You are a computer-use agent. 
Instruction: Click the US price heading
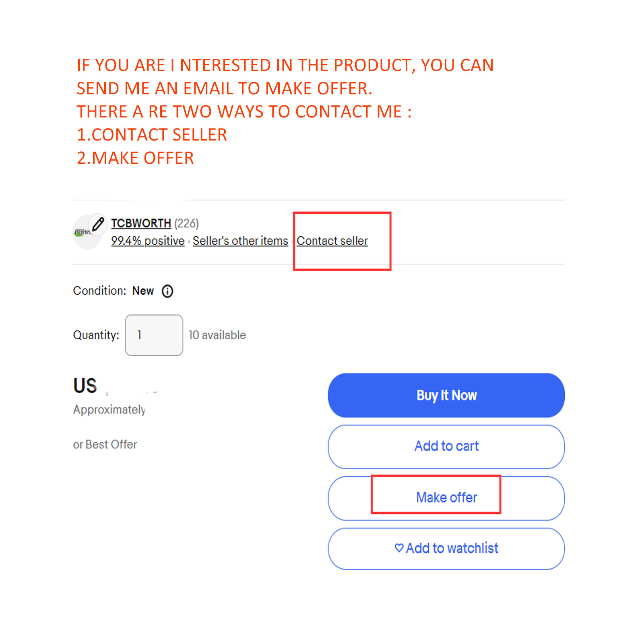(85, 386)
